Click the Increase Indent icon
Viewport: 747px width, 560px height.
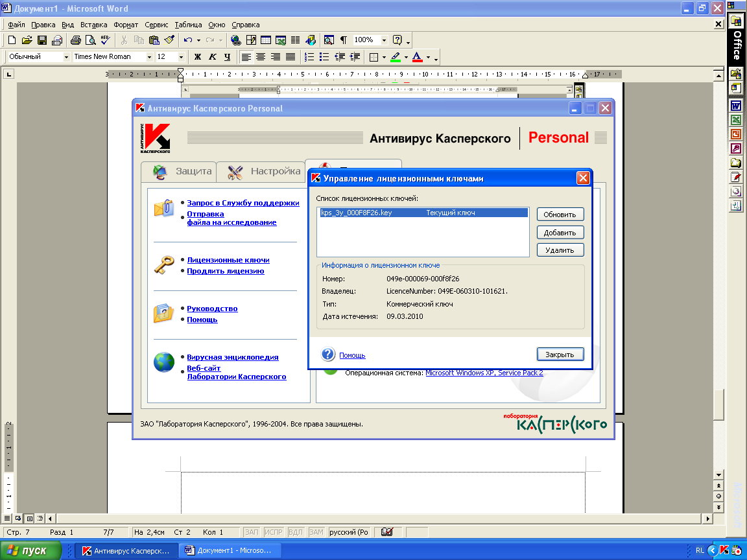point(355,57)
